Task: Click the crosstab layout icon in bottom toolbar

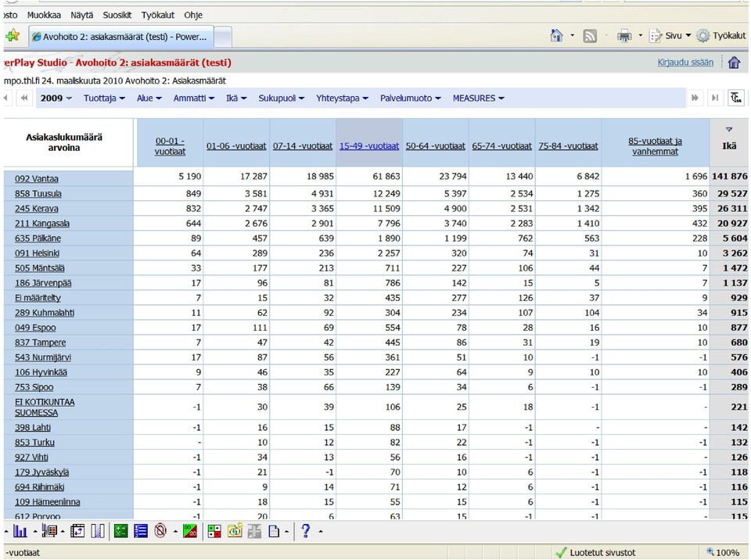Action: [49, 531]
